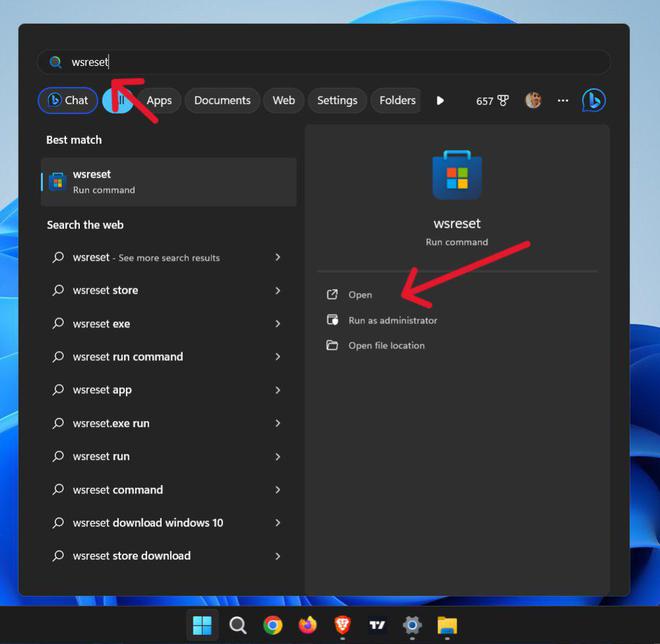The image size is (660, 644).
Task: Expand 'wsreset download windows 10' chevron
Action: tap(277, 522)
